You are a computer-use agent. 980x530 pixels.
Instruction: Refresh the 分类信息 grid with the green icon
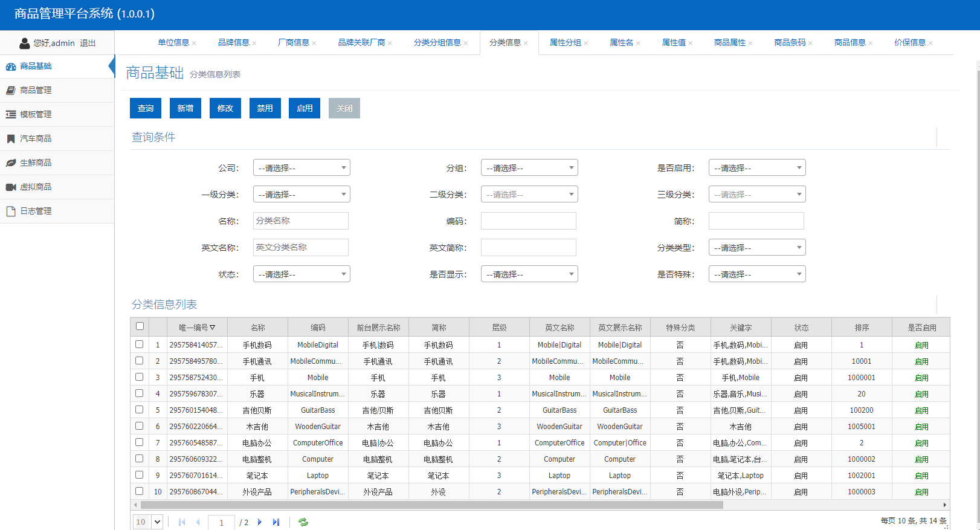click(x=303, y=522)
